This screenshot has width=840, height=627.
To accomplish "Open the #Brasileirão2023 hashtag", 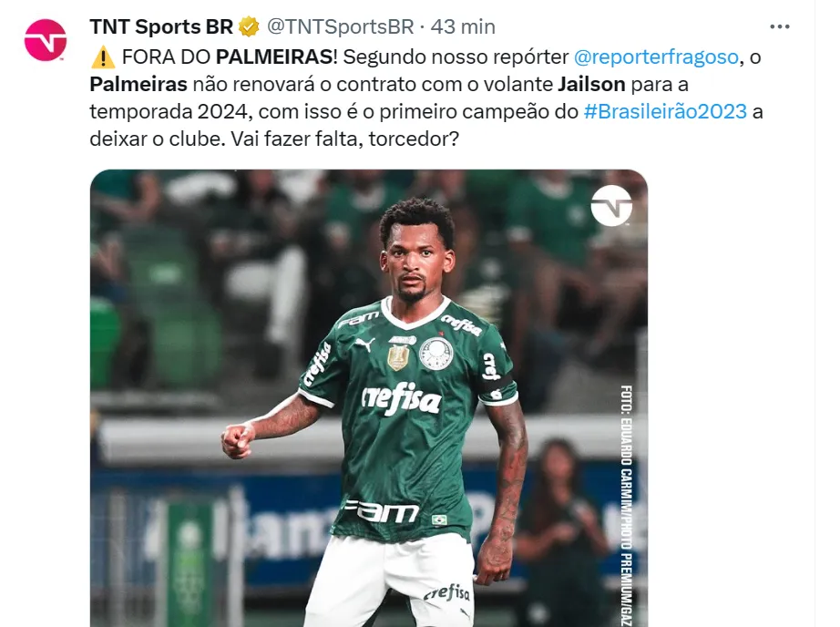I will pos(665,111).
